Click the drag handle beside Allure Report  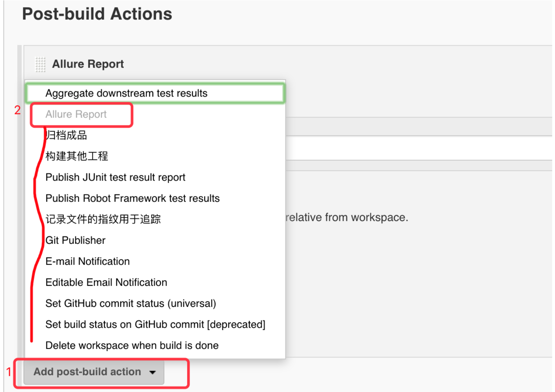click(x=40, y=64)
